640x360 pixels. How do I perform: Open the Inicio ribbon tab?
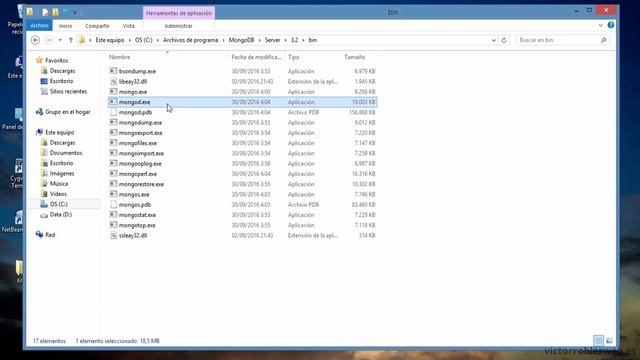(65, 26)
